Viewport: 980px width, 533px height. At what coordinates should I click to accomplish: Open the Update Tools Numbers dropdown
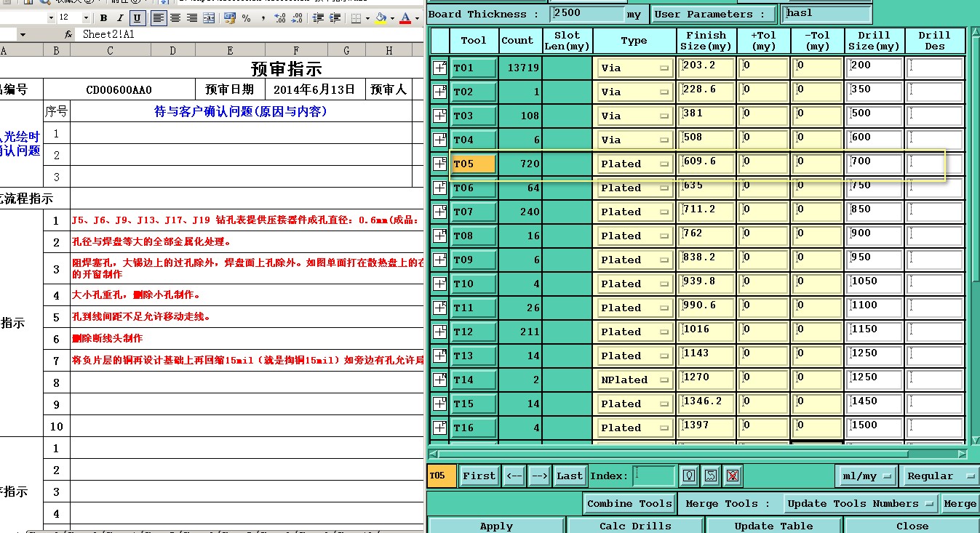(x=861, y=503)
